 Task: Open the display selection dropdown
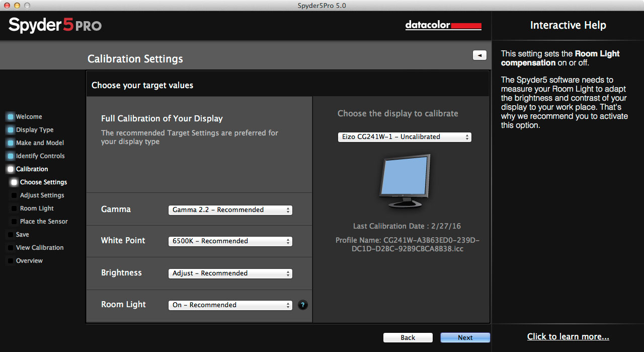[405, 137]
